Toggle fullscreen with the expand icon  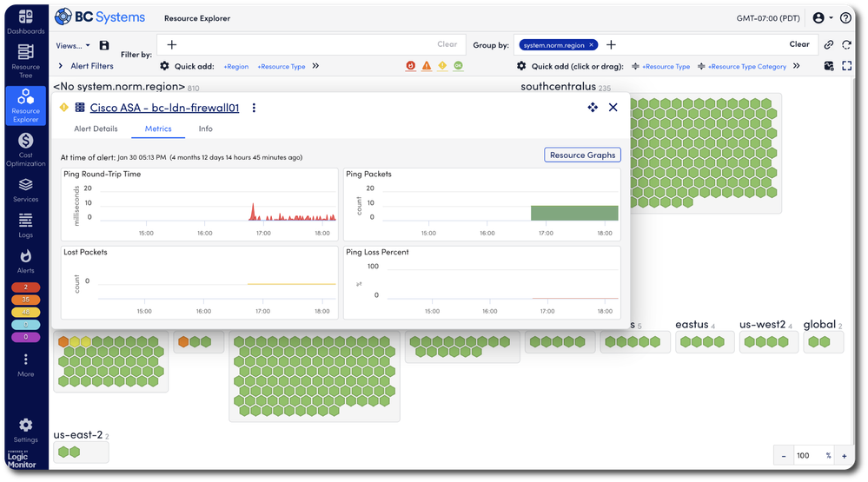(847, 66)
